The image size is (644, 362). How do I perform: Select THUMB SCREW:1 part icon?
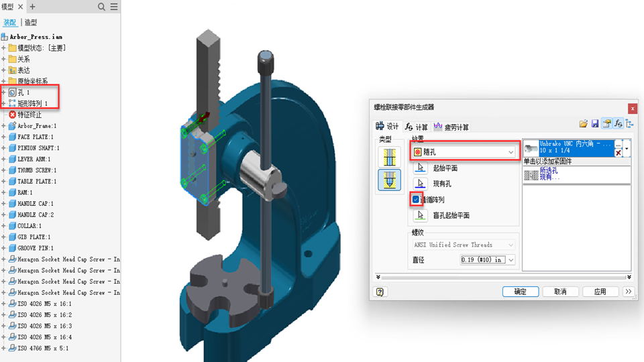click(x=12, y=170)
